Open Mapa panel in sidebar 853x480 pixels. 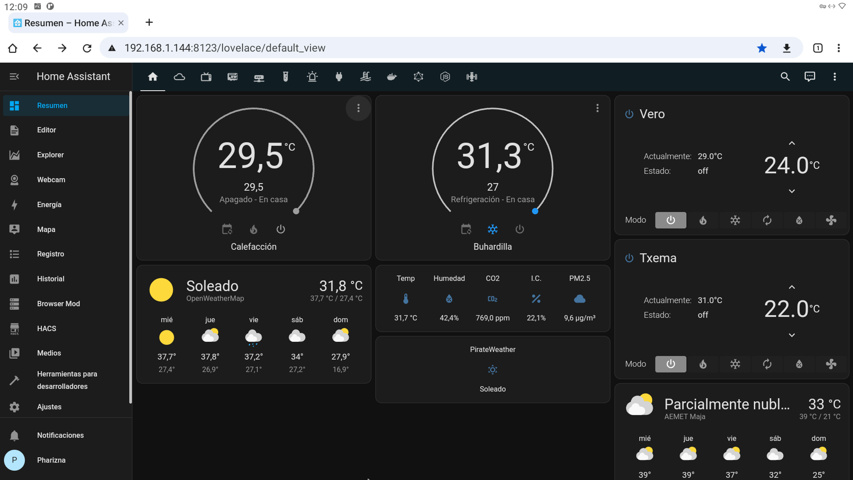(x=65, y=230)
